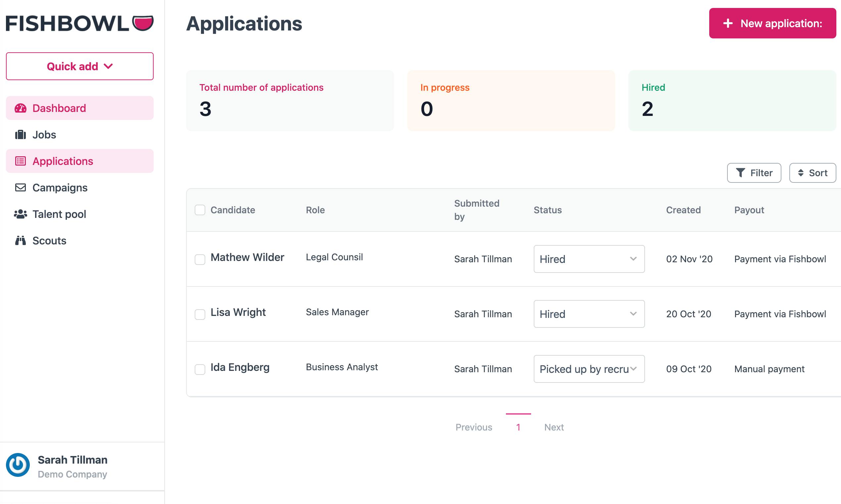The height and width of the screenshot is (504, 841).
Task: Open the Filter options
Action: click(x=754, y=173)
